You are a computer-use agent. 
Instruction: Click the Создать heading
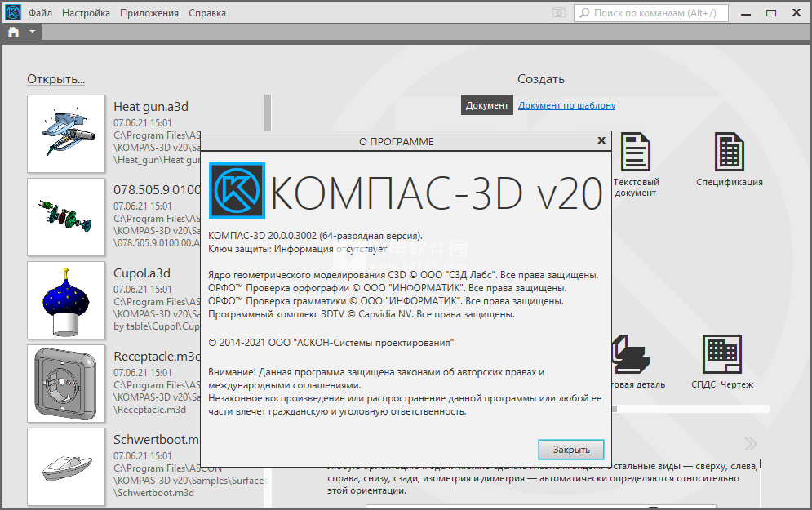540,79
